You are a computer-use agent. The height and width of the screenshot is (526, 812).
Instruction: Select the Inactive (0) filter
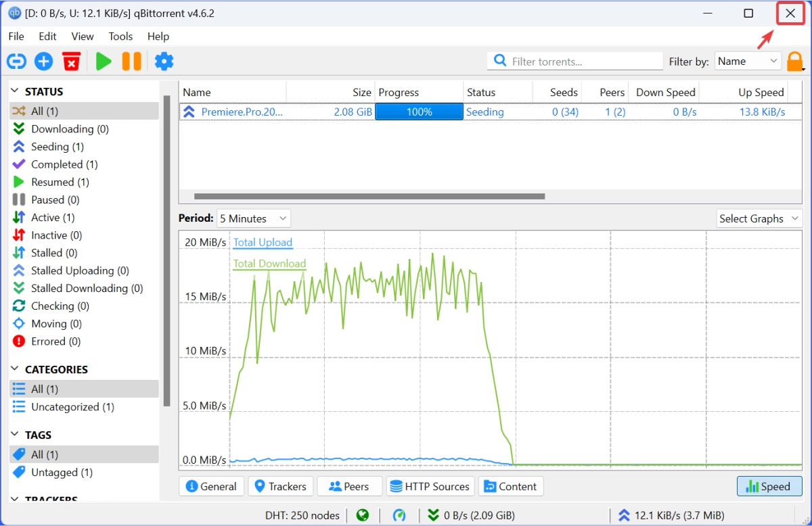[x=84, y=235]
